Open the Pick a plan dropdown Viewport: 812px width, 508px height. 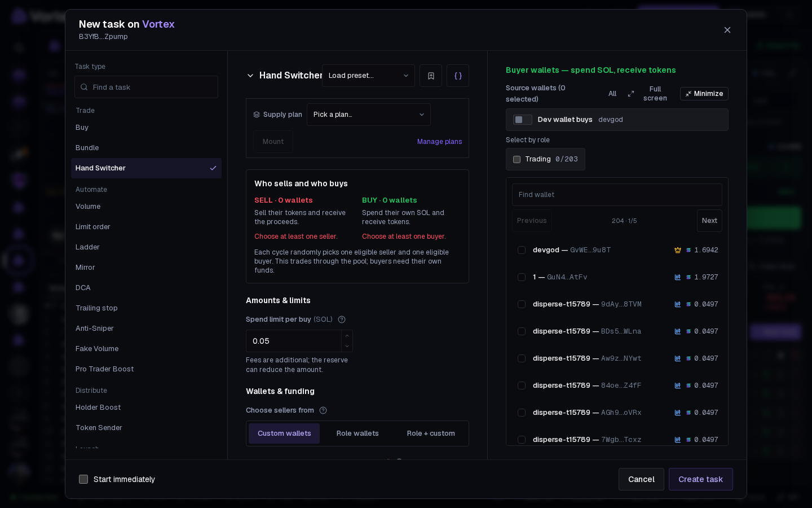pos(369,115)
